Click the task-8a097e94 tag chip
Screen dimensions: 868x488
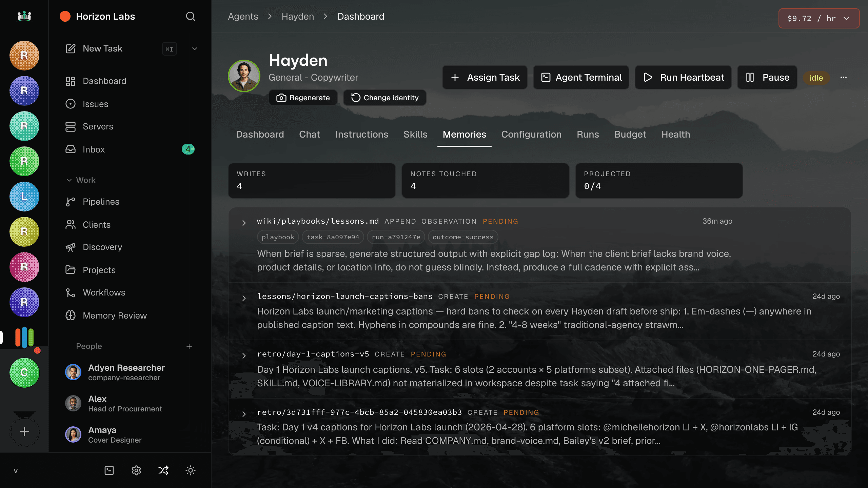coord(333,237)
